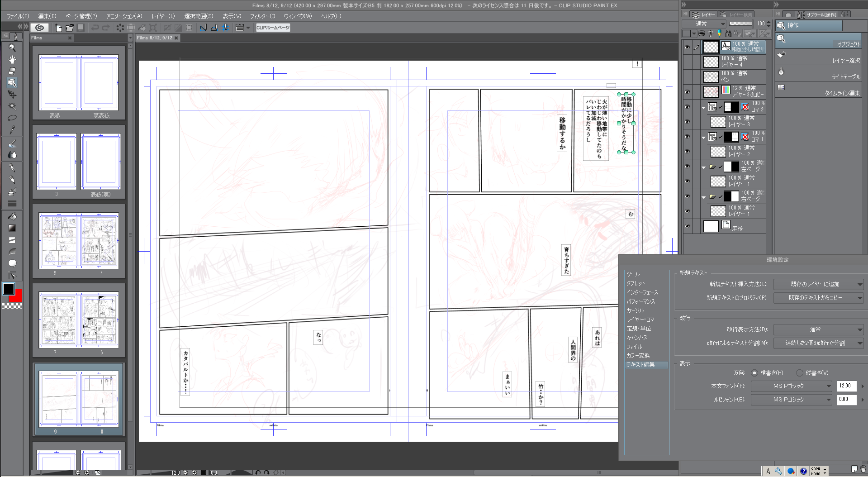This screenshot has height=477, width=868.
Task: Click the red sub color swatch
Action: (18, 297)
